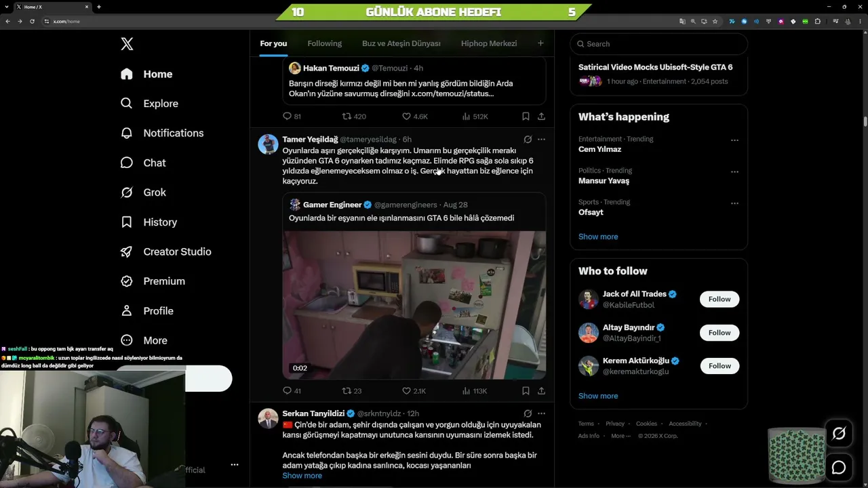Open the Buz ve Ateşin Dünyası tab
Screen dimensions: 868x488
pyautogui.click(x=401, y=43)
